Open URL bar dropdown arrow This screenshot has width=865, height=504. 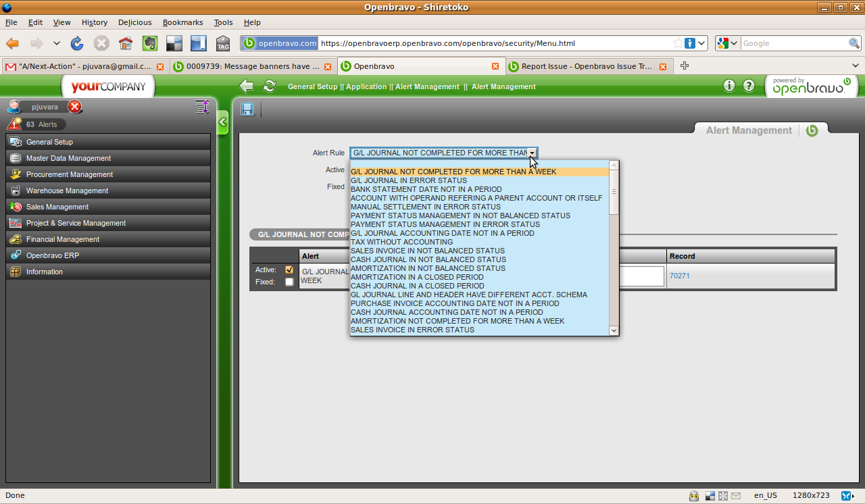701,43
